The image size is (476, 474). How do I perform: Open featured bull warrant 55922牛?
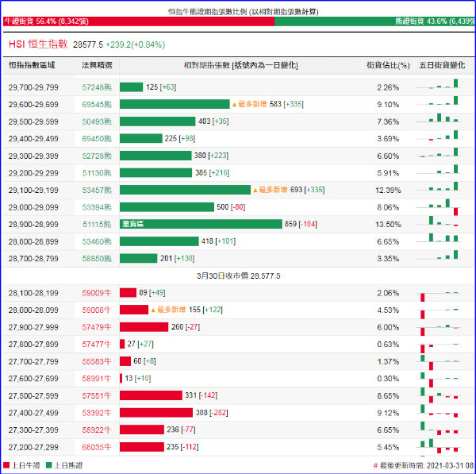tap(97, 430)
